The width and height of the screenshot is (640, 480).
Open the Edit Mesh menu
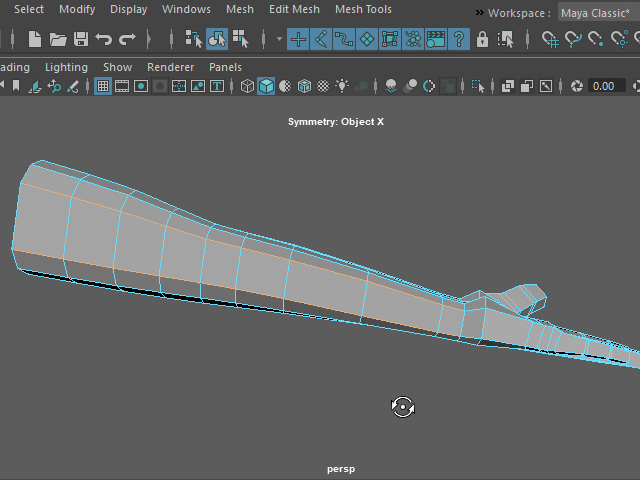pyautogui.click(x=294, y=10)
